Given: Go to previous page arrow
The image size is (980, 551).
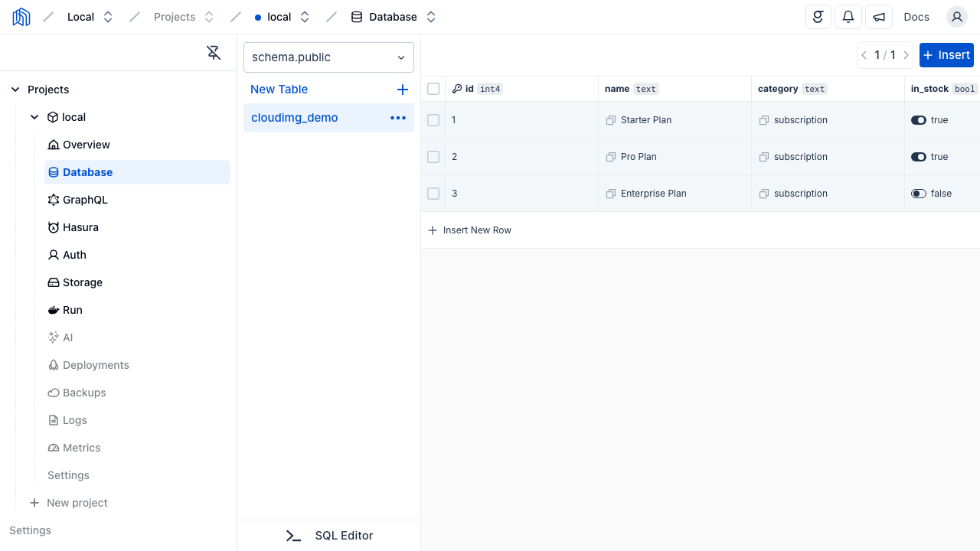Looking at the screenshot, I should pyautogui.click(x=864, y=55).
